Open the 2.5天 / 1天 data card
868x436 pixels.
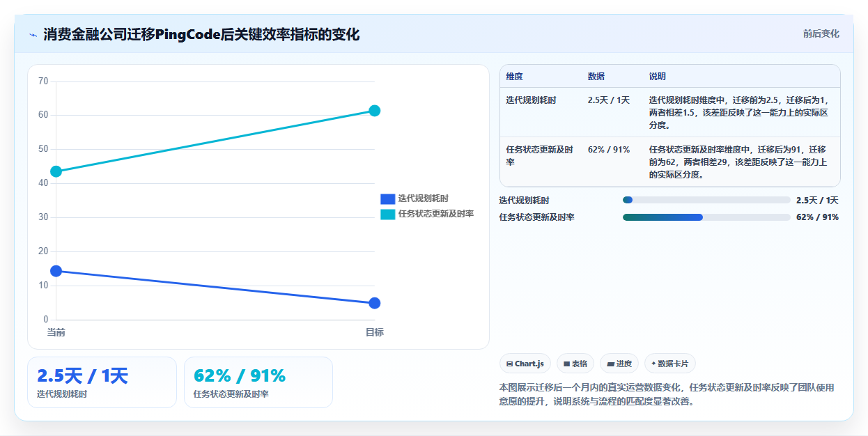102,382
